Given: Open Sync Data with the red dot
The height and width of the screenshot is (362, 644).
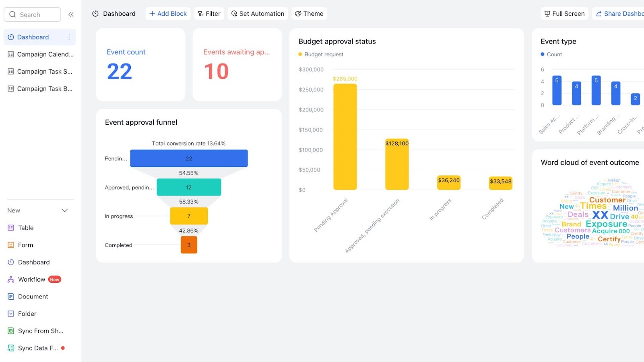Looking at the screenshot, I should (10, 348).
